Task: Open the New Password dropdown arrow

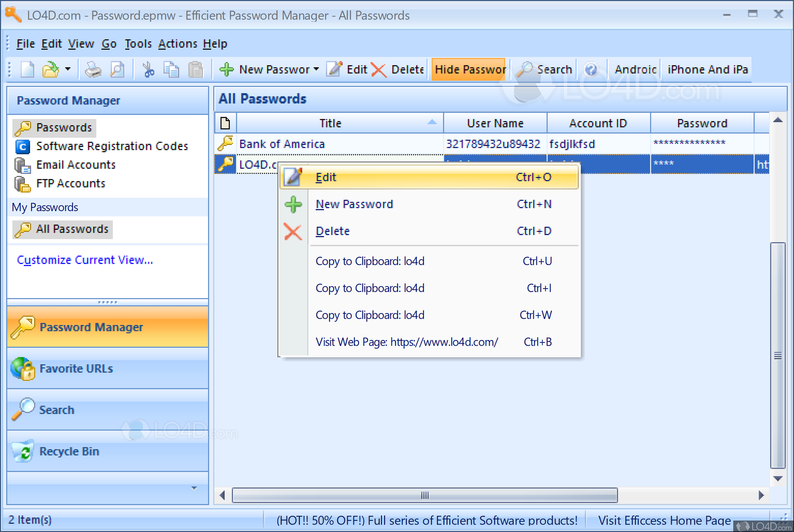Action: pos(316,69)
